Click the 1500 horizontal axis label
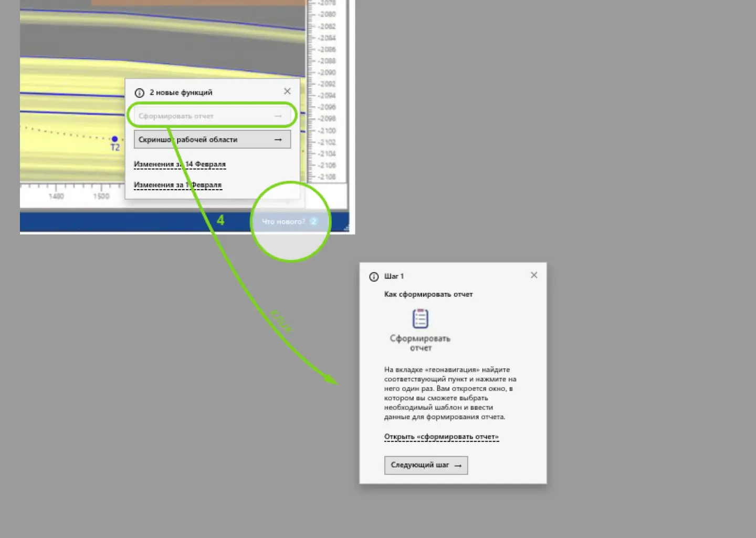The height and width of the screenshot is (538, 756). tap(101, 196)
